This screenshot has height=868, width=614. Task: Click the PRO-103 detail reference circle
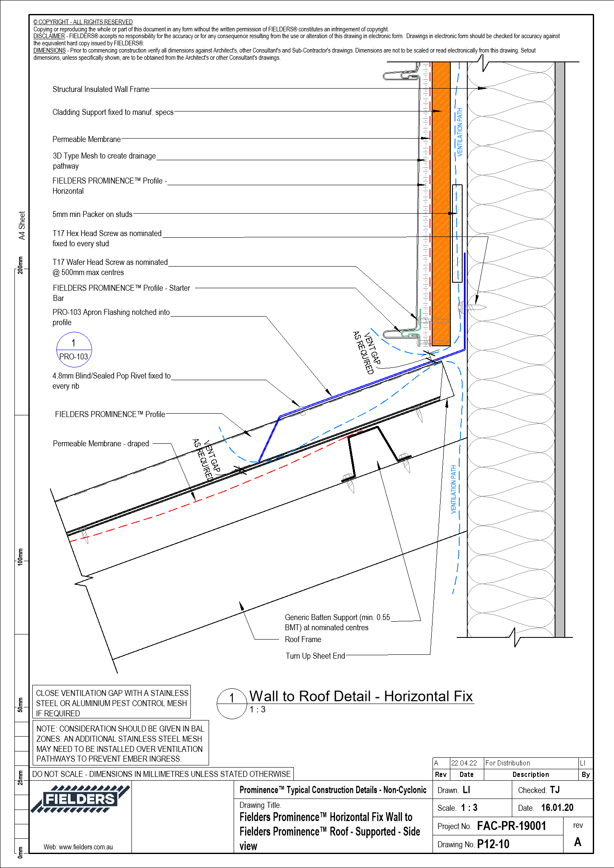pyautogui.click(x=74, y=350)
